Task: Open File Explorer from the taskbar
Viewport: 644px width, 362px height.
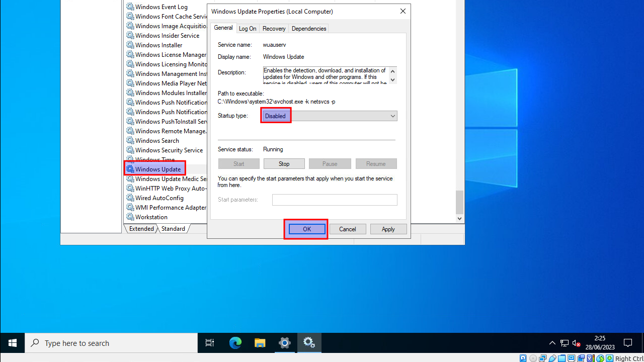Action: 260,343
